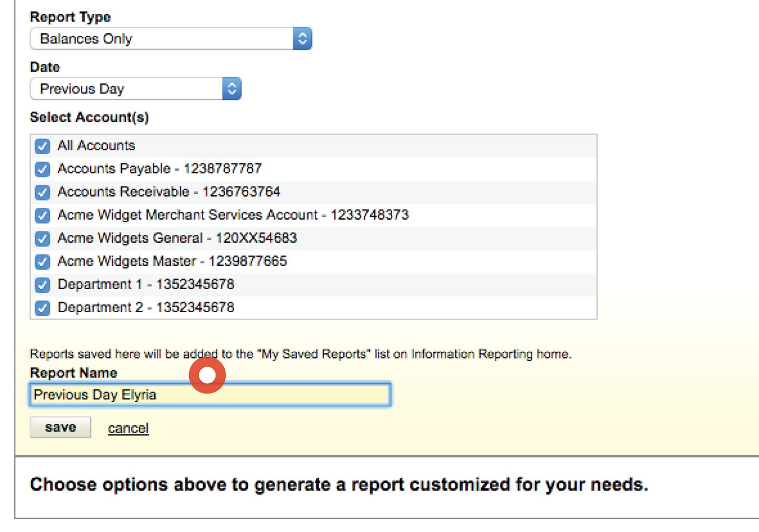The image size is (759, 532).
Task: Uncheck the Accounts Payable checkbox
Action: pyautogui.click(x=43, y=169)
